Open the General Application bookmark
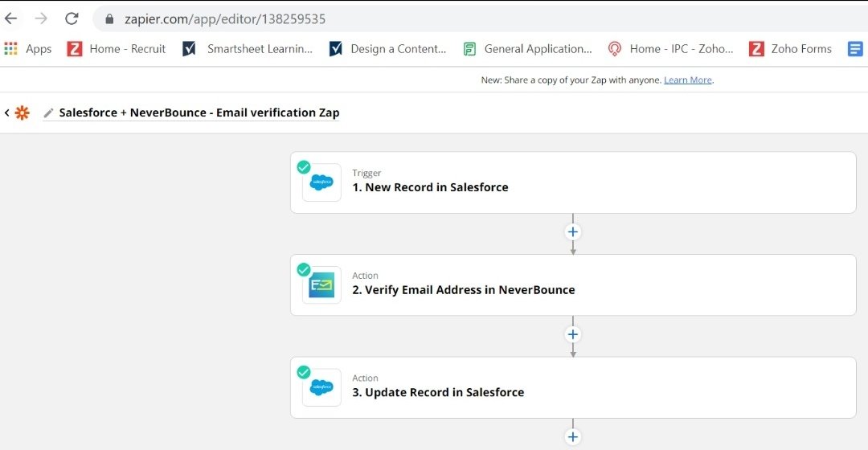Viewport: 868px width, 450px height. click(x=527, y=49)
